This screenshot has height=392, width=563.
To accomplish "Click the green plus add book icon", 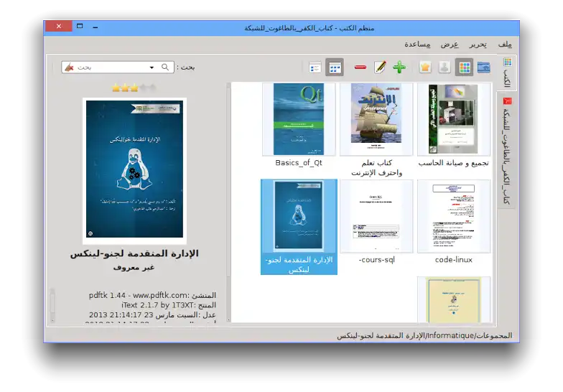I will pyautogui.click(x=399, y=67).
